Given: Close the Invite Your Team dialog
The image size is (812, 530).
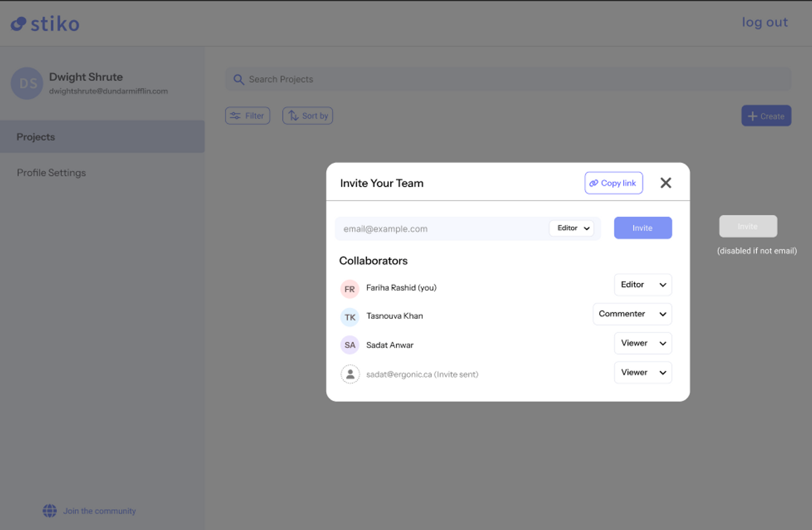Looking at the screenshot, I should pos(666,183).
